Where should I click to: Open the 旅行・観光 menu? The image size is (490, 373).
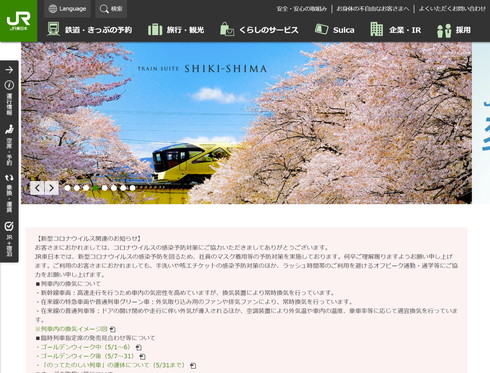coord(176,30)
